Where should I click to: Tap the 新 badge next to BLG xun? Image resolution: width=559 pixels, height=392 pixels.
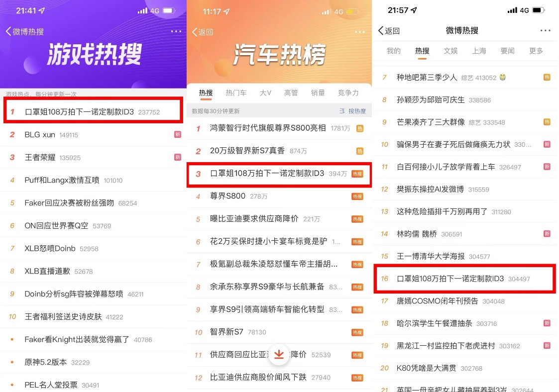tap(178, 134)
